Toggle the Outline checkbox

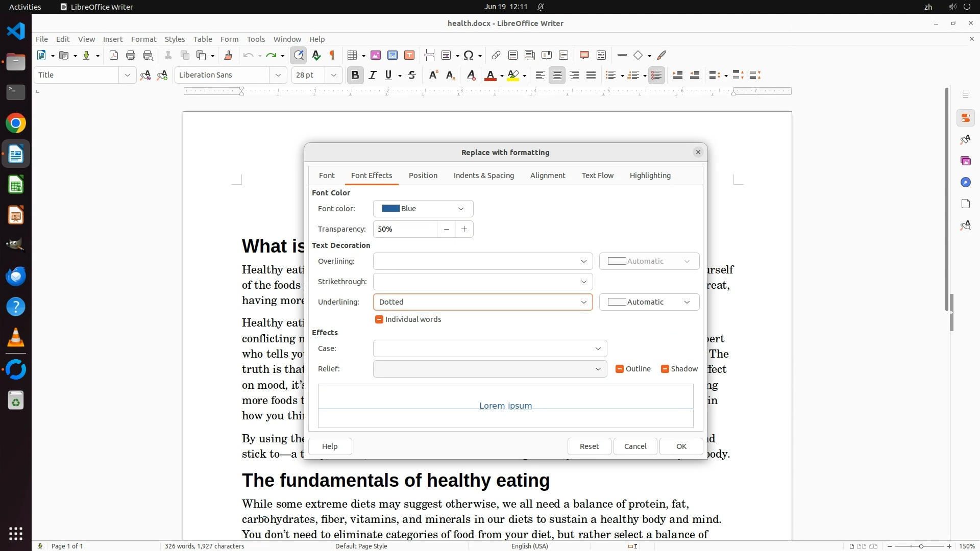[620, 369]
